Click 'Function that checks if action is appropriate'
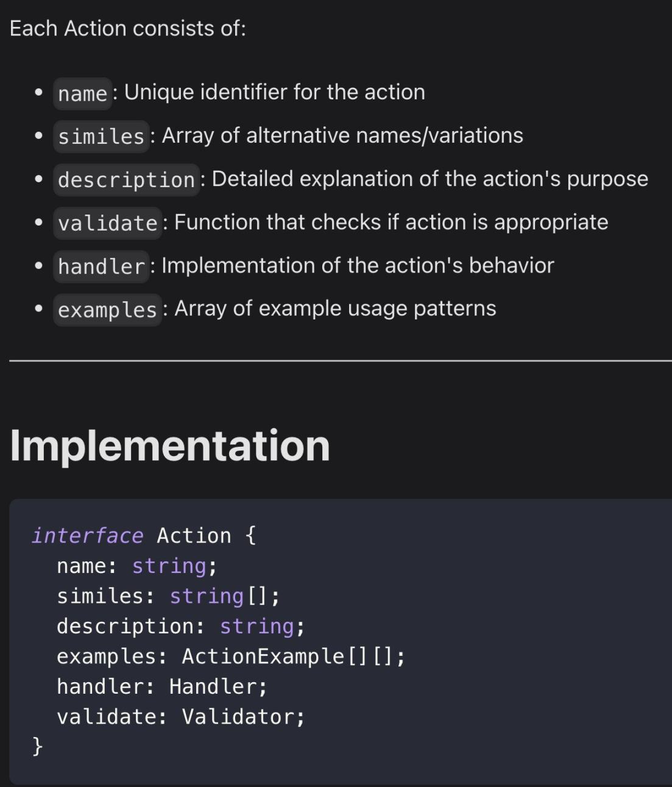The height and width of the screenshot is (787, 672). tap(391, 222)
